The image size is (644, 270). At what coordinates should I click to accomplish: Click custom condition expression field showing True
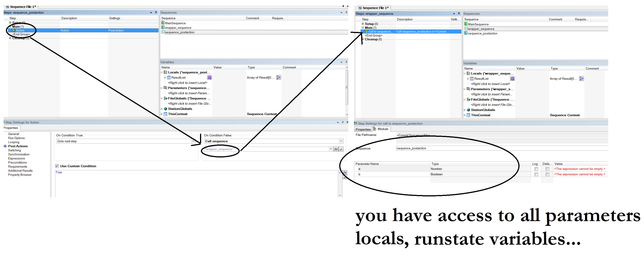point(196,183)
